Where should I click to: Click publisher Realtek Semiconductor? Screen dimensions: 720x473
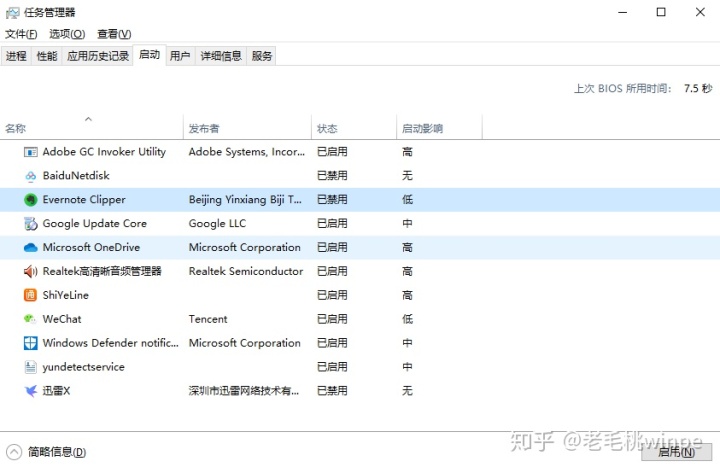(246, 271)
